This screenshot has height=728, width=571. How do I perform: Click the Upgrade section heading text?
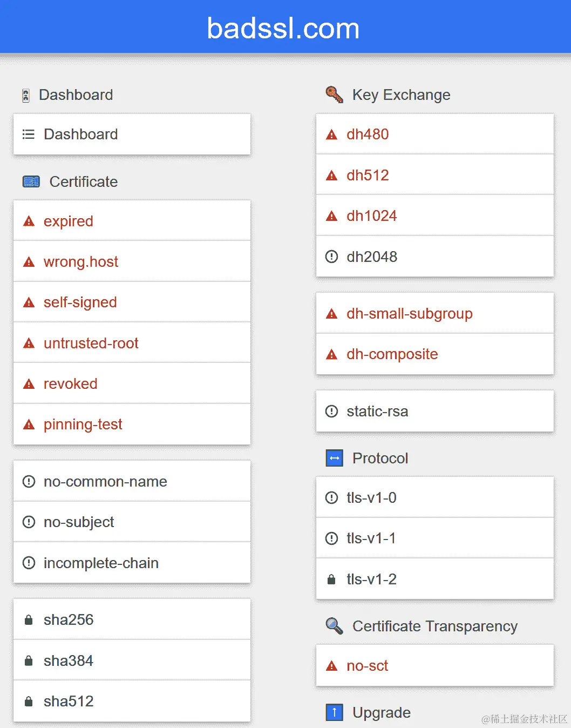[382, 713]
